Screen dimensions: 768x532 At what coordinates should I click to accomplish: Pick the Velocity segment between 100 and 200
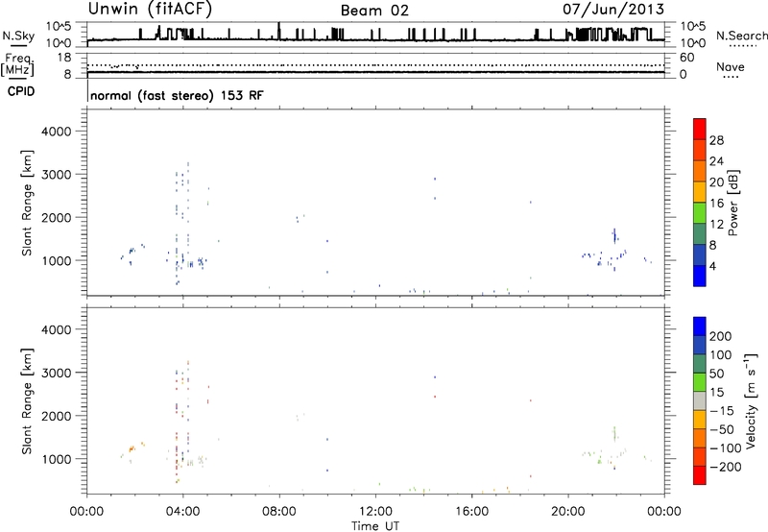click(x=700, y=345)
